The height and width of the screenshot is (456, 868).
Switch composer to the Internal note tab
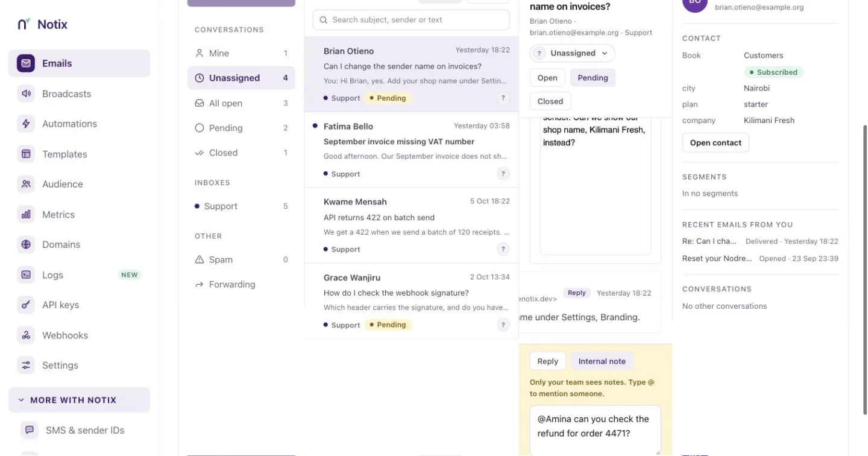(x=602, y=361)
